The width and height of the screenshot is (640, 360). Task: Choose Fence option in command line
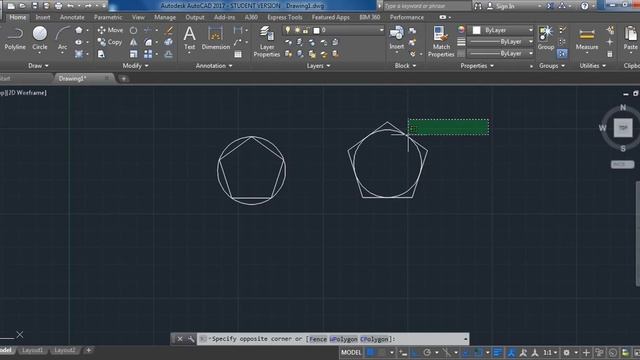(x=318, y=339)
